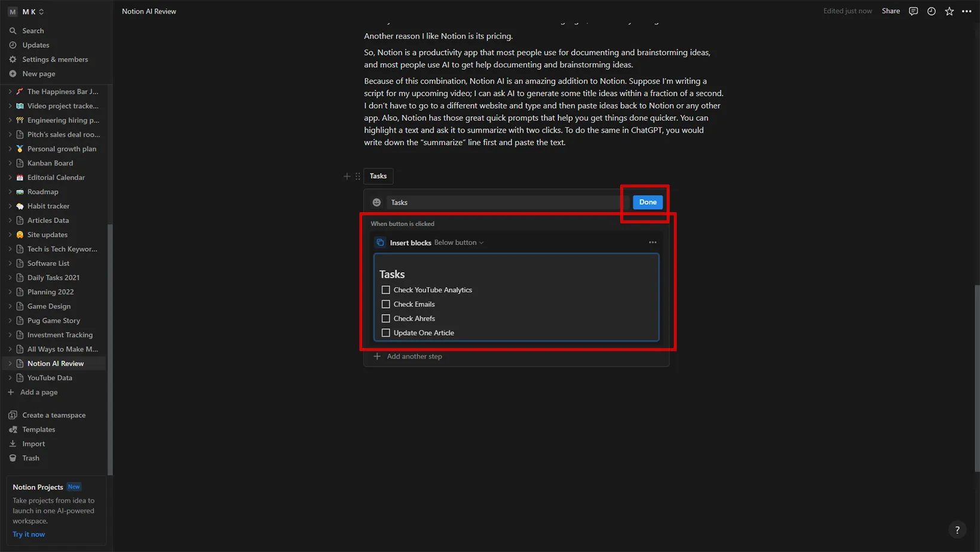This screenshot has width=980, height=552.
Task: Click the Templates icon in sidebar
Action: point(13,429)
